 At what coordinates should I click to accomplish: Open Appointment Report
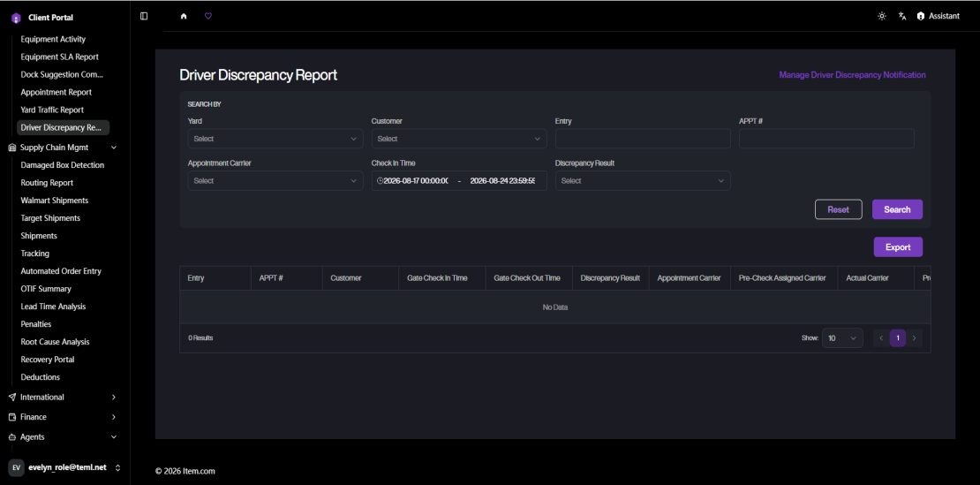(x=57, y=92)
